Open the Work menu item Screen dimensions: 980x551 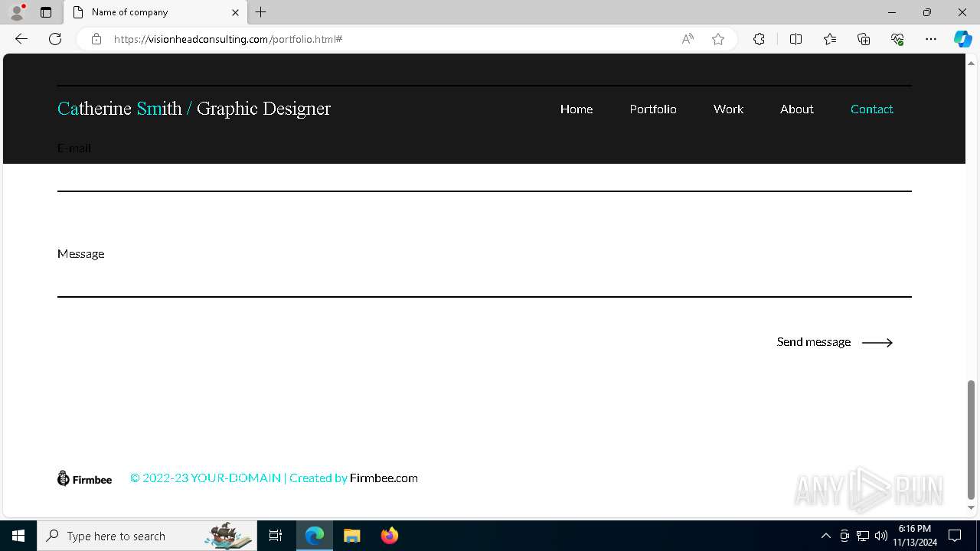pyautogui.click(x=728, y=109)
